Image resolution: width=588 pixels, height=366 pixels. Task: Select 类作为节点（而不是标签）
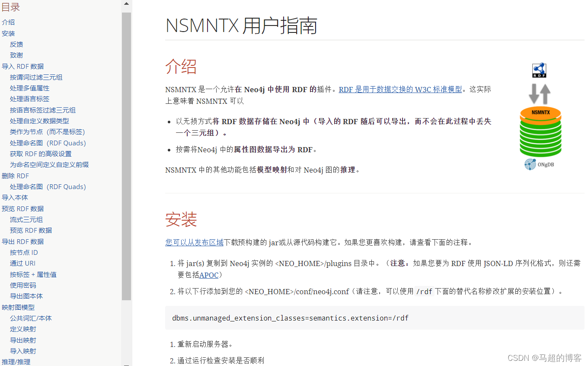[48, 132]
